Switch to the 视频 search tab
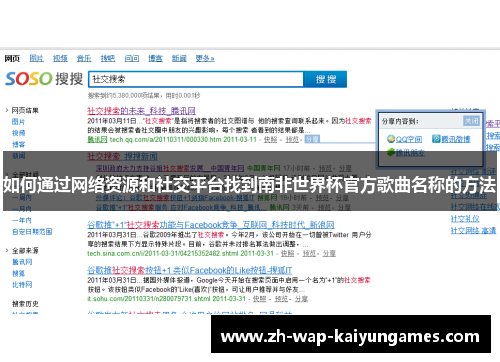Viewport: 500px width, 362px height. point(60,59)
